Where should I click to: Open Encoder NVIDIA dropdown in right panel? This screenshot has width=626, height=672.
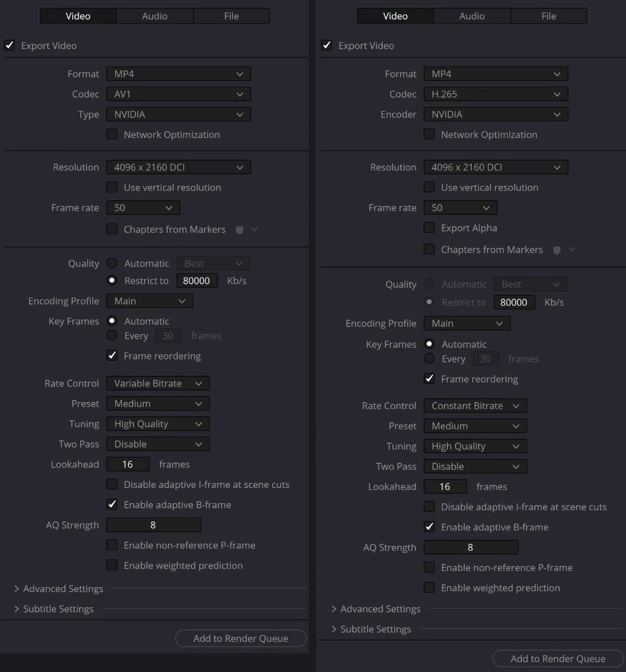pos(495,114)
